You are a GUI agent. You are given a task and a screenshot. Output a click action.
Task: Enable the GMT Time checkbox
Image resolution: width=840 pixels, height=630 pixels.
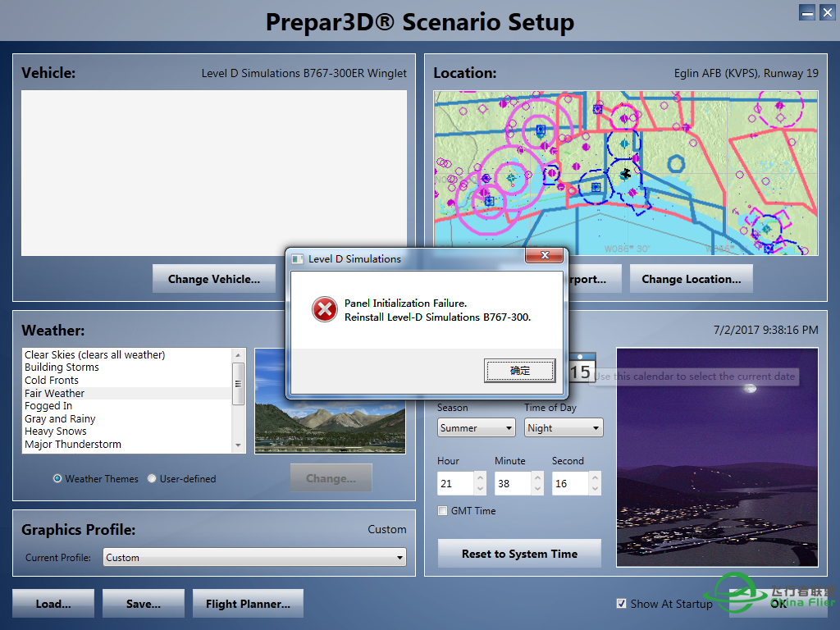coord(443,510)
